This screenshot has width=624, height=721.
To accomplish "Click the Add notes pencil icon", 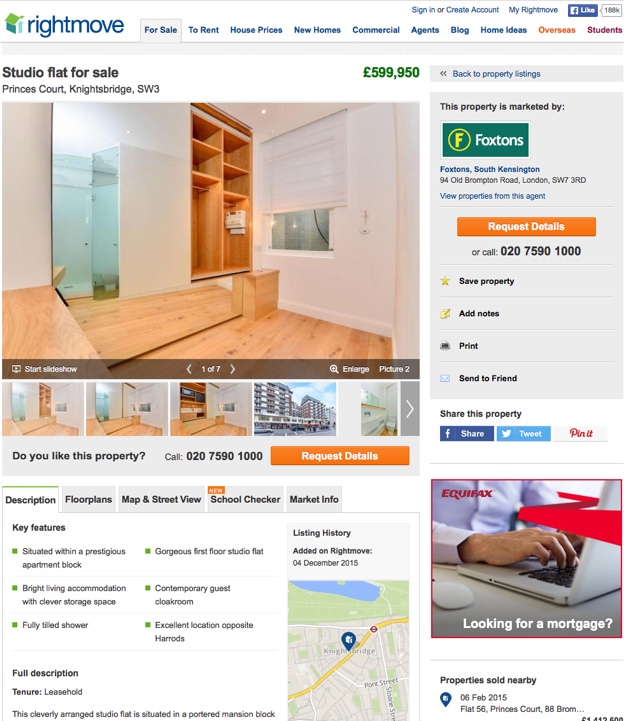I will click(x=445, y=314).
